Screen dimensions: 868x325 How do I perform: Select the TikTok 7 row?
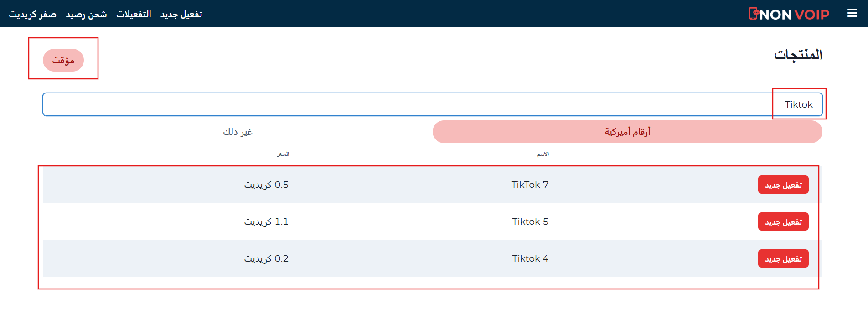click(x=529, y=185)
